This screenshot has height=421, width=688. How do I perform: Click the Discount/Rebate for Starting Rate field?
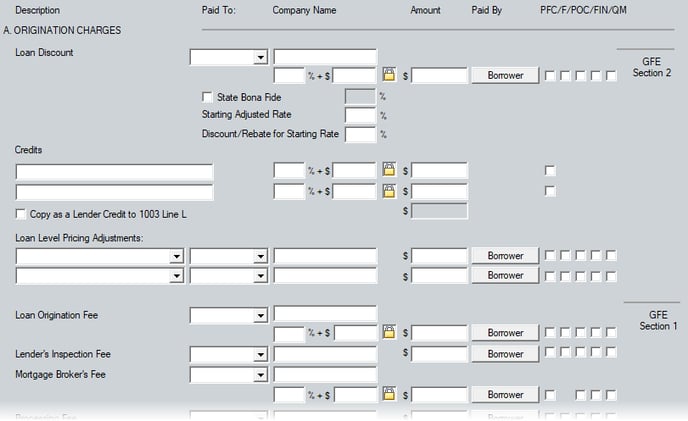[360, 134]
